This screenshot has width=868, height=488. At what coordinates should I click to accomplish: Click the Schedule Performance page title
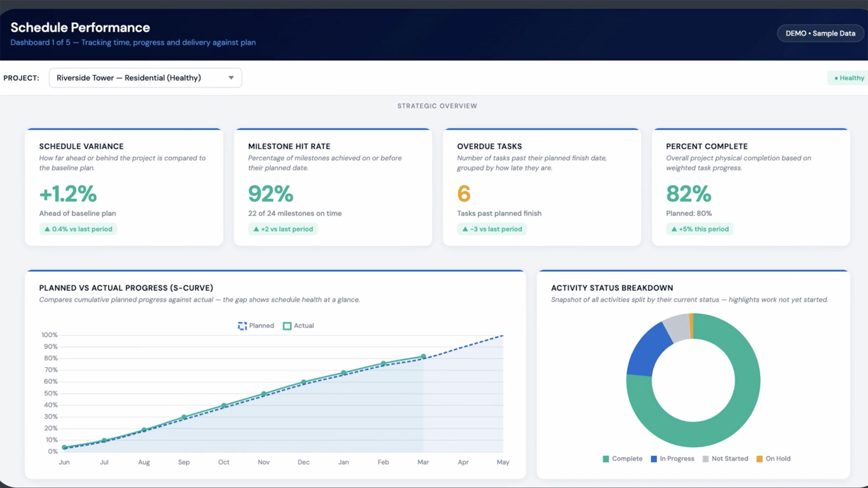tap(80, 28)
